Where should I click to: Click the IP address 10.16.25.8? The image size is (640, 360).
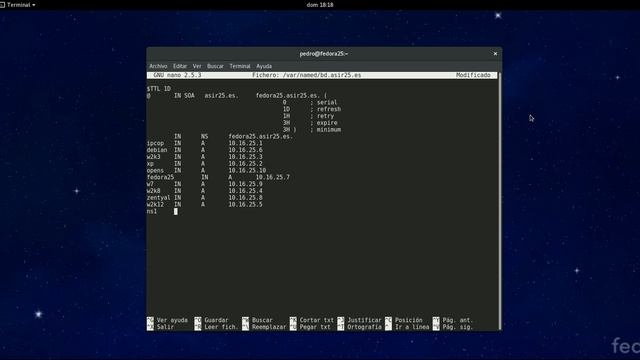pos(245,198)
